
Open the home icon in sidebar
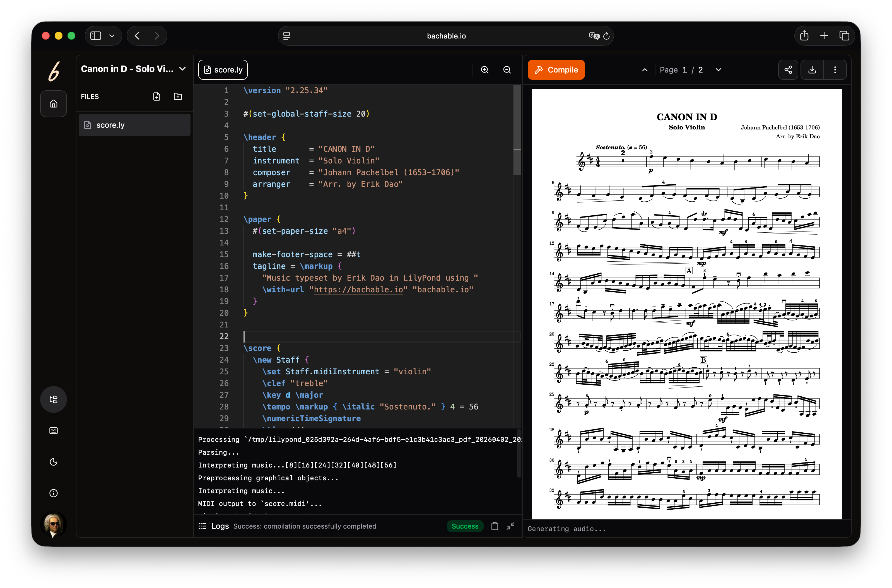(54, 104)
